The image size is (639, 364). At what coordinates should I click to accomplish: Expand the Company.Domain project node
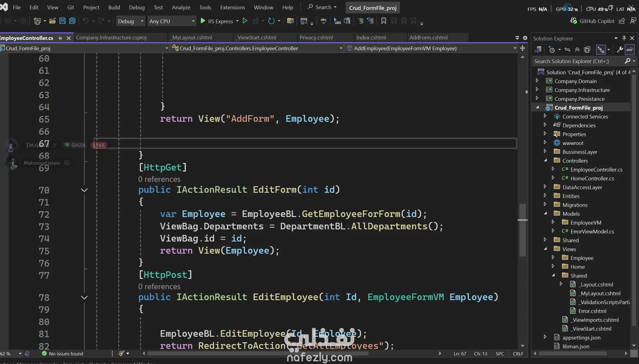coord(537,81)
